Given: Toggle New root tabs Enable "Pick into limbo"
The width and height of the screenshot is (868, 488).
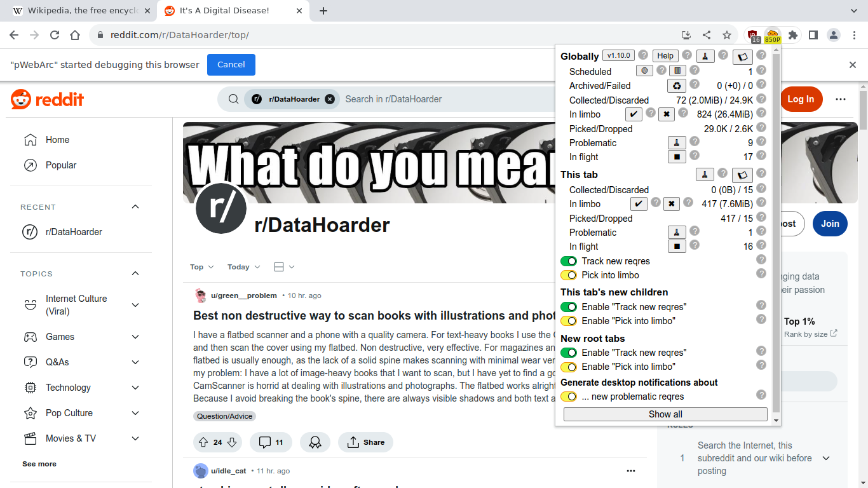Looking at the screenshot, I should pyautogui.click(x=568, y=367).
